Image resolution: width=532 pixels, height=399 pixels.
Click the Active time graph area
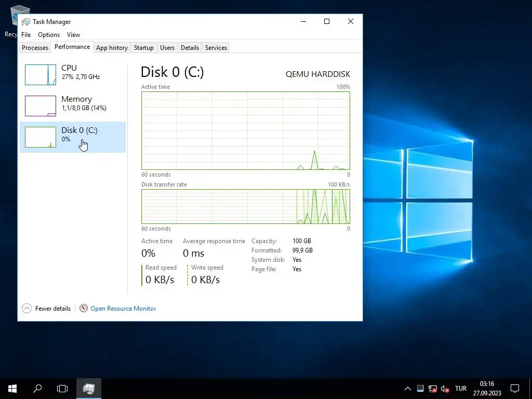pyautogui.click(x=246, y=130)
